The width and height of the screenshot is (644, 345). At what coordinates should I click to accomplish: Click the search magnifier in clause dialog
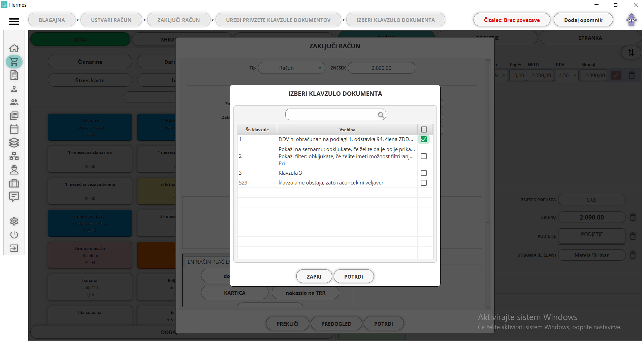[x=381, y=115]
